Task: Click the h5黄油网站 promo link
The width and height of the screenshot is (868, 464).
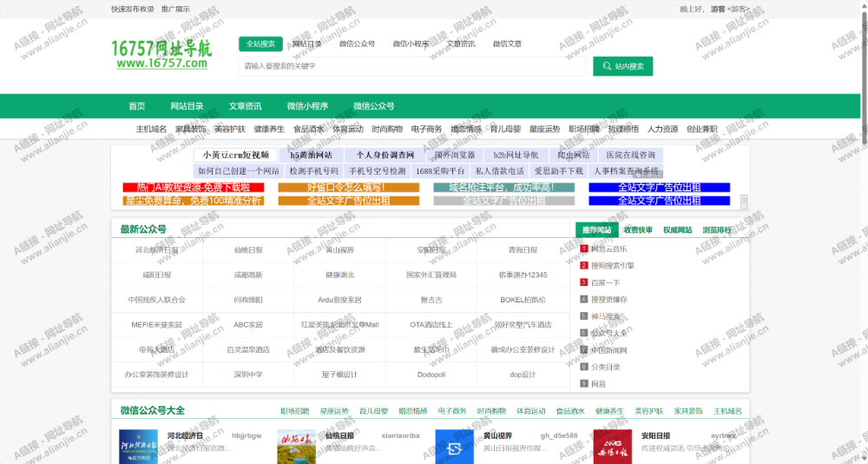Action: click(x=311, y=155)
